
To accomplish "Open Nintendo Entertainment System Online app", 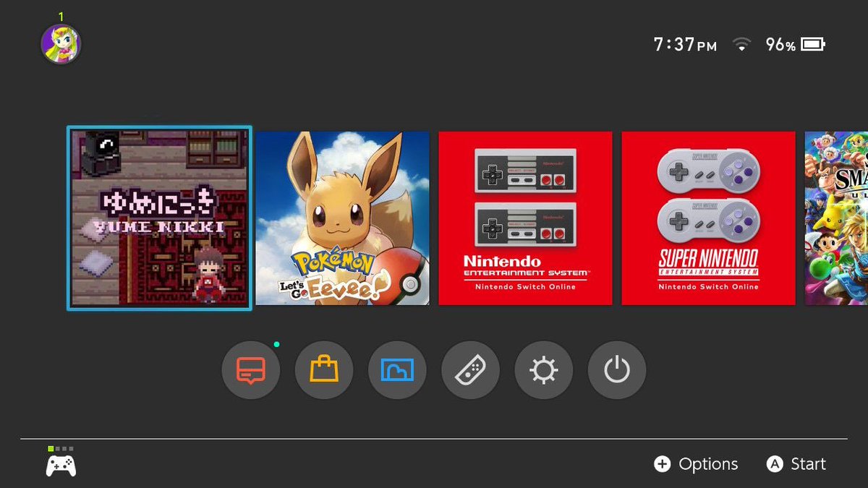I will pyautogui.click(x=526, y=218).
